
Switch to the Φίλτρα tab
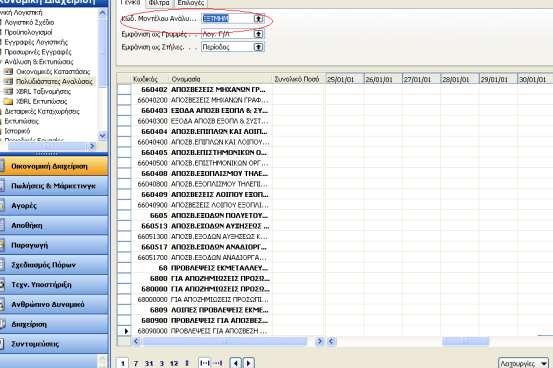159,3
